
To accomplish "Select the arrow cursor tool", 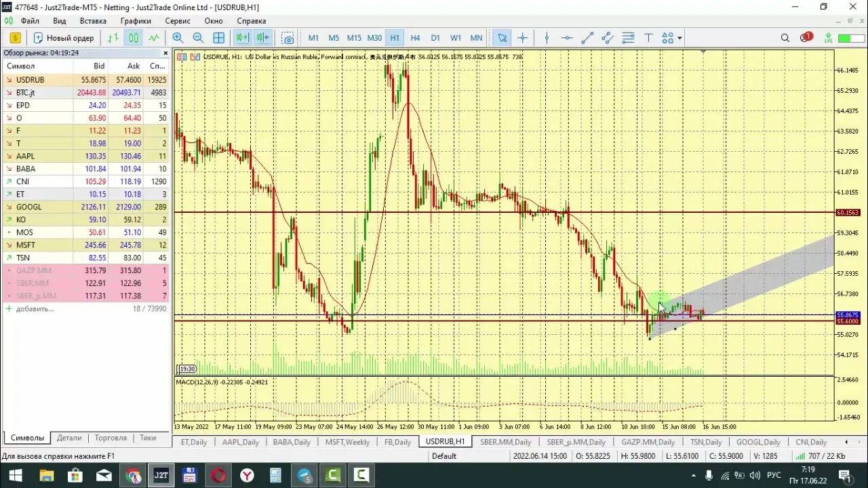I will coord(502,38).
